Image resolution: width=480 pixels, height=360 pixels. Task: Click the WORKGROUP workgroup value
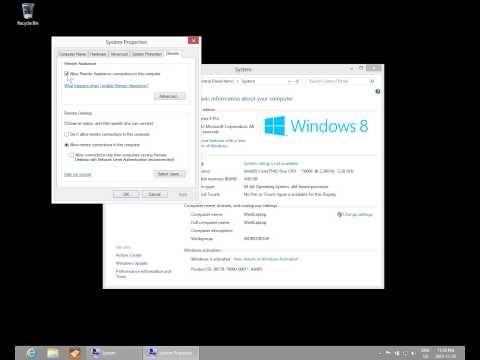tap(257, 239)
